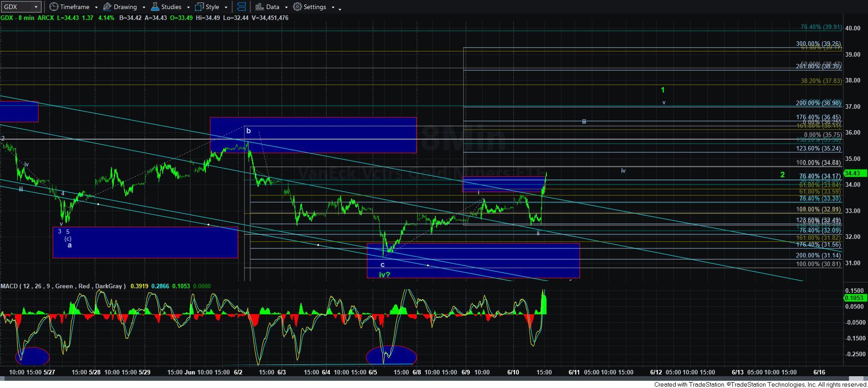Select the 76.40% (39.91) Fibonacci label
868x388 pixels.
(x=821, y=27)
